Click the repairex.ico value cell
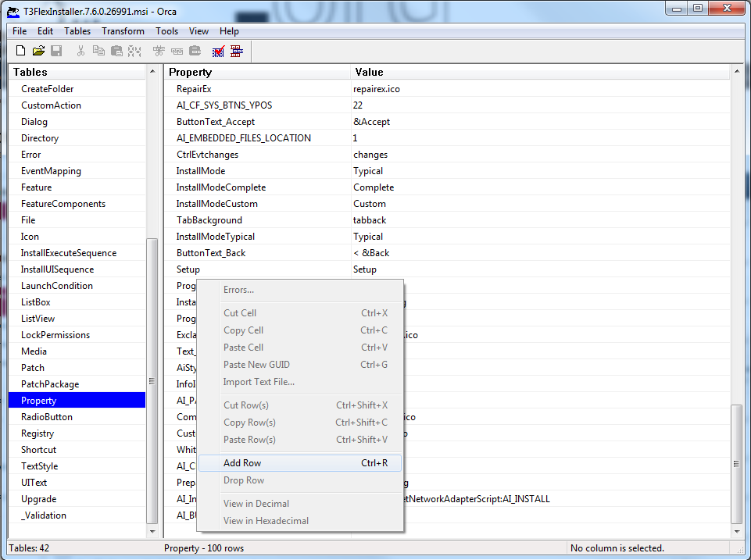Viewport: 751px width, 560px height. tap(377, 89)
